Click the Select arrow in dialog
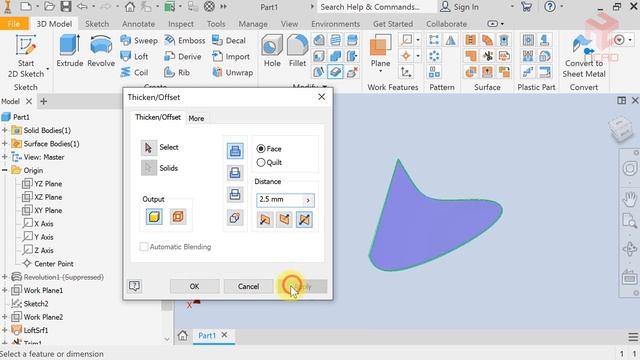The height and width of the screenshot is (360, 640). click(x=149, y=147)
